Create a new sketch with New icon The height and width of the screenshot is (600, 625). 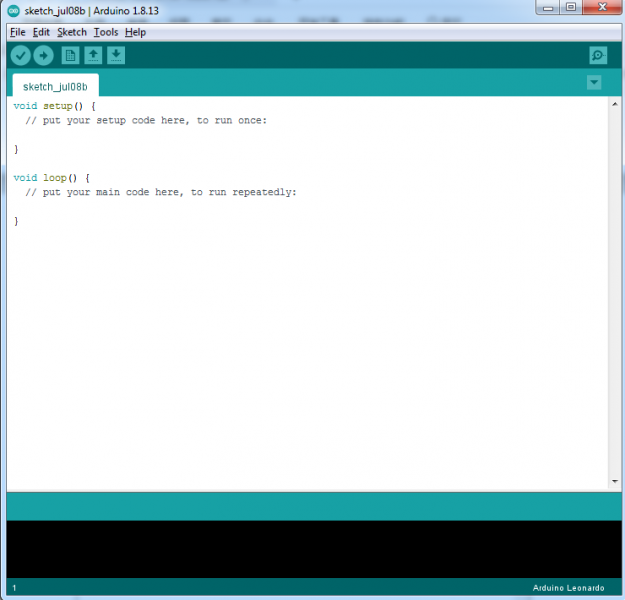click(x=70, y=56)
